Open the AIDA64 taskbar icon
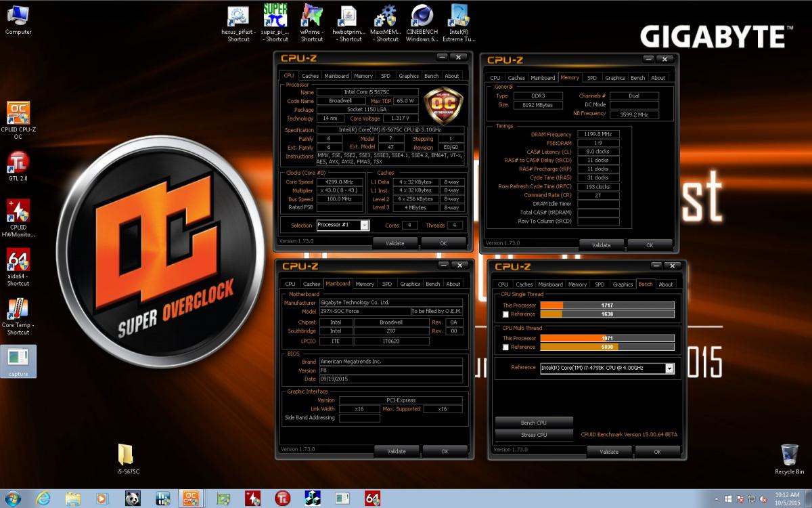 pyautogui.click(x=372, y=499)
